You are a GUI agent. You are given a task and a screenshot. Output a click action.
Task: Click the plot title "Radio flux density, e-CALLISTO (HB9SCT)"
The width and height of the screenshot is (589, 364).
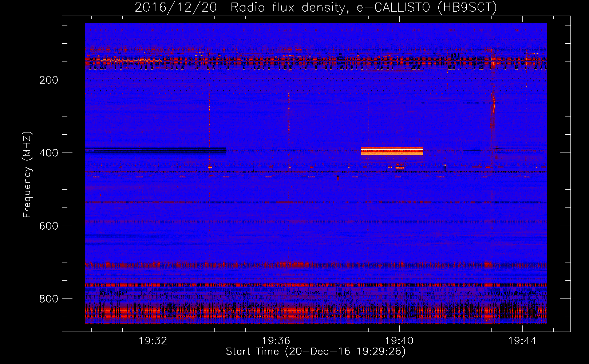tap(364, 7)
